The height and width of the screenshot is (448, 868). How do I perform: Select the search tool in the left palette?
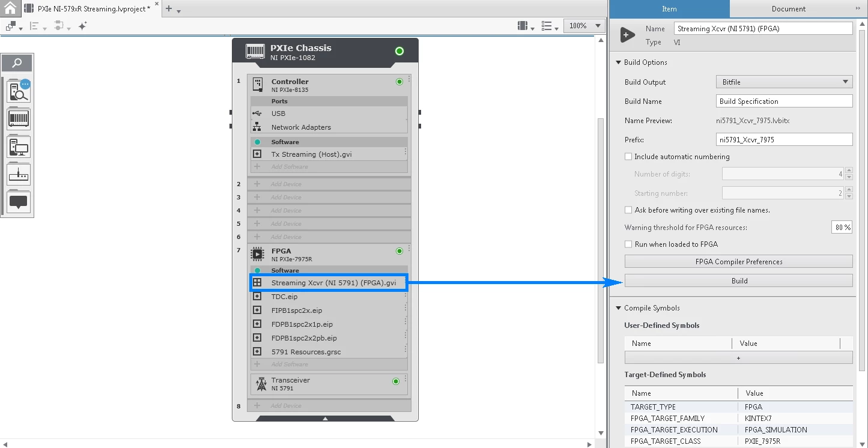(17, 62)
